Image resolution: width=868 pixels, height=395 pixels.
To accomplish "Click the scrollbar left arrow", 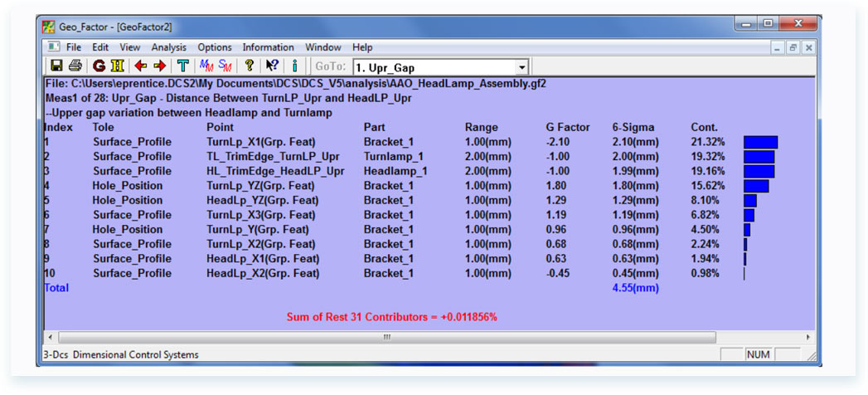I will [x=51, y=337].
